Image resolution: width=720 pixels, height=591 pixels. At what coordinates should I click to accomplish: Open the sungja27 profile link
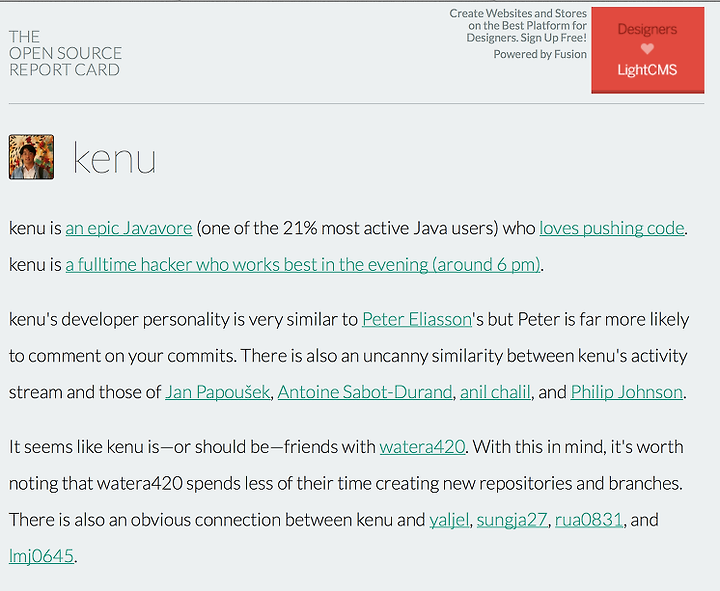(512, 520)
